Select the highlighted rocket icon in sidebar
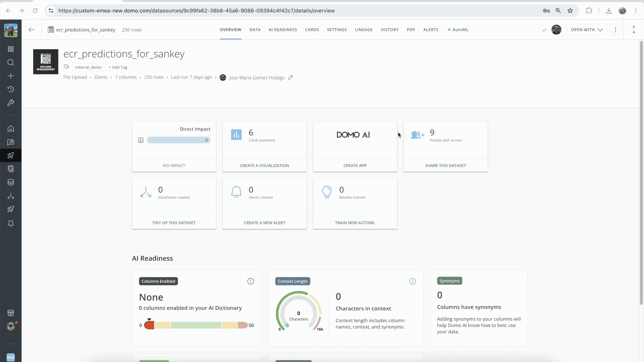The height and width of the screenshot is (362, 644). point(11,156)
